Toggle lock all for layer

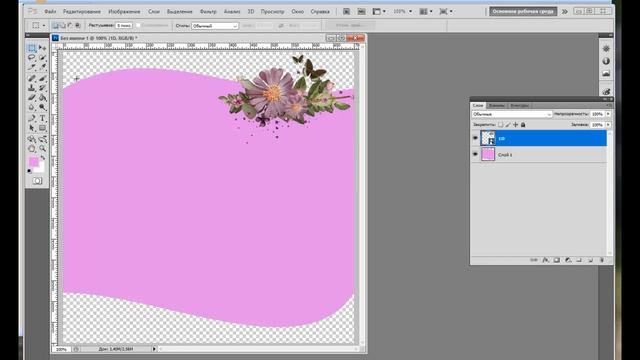pyautogui.click(x=523, y=124)
